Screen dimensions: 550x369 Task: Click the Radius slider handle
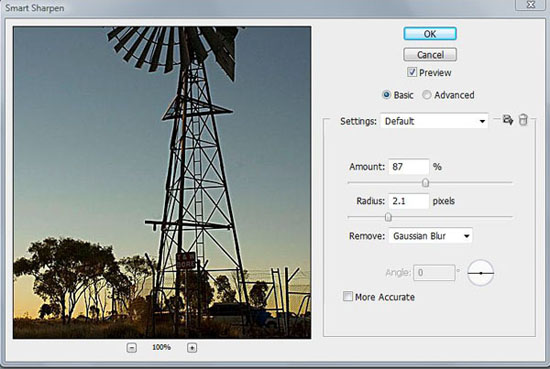[388, 217]
